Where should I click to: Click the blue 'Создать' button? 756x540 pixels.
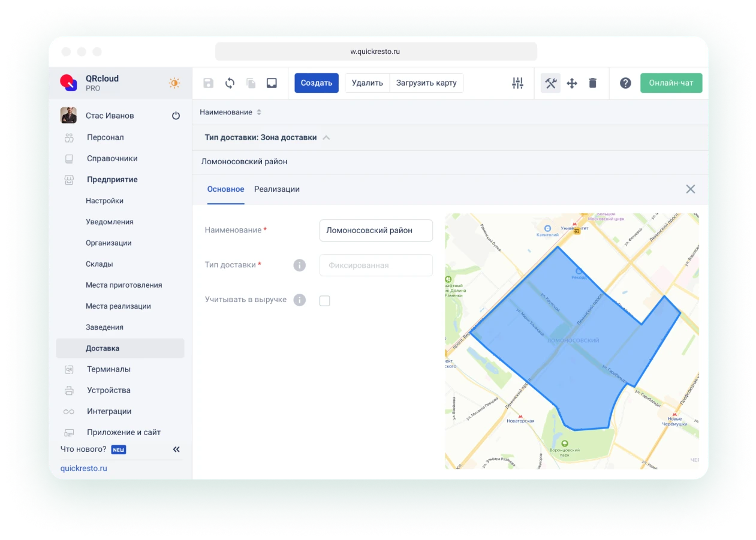pyautogui.click(x=317, y=83)
